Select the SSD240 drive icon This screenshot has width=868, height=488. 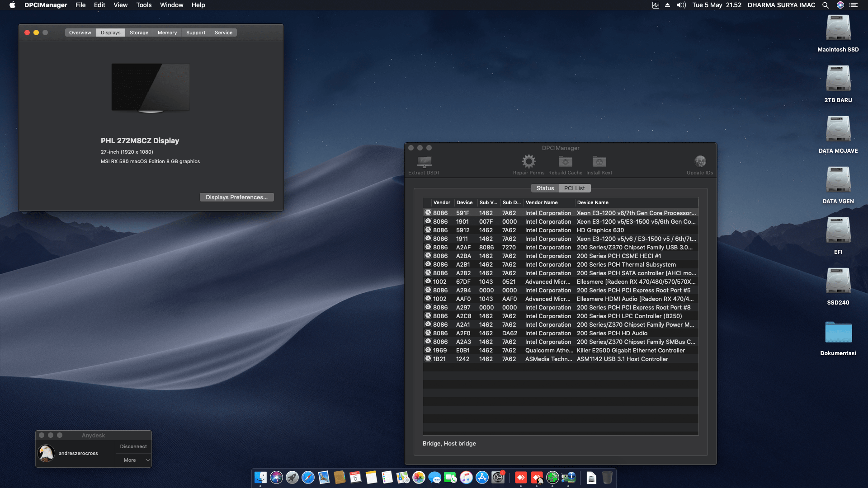(x=838, y=281)
